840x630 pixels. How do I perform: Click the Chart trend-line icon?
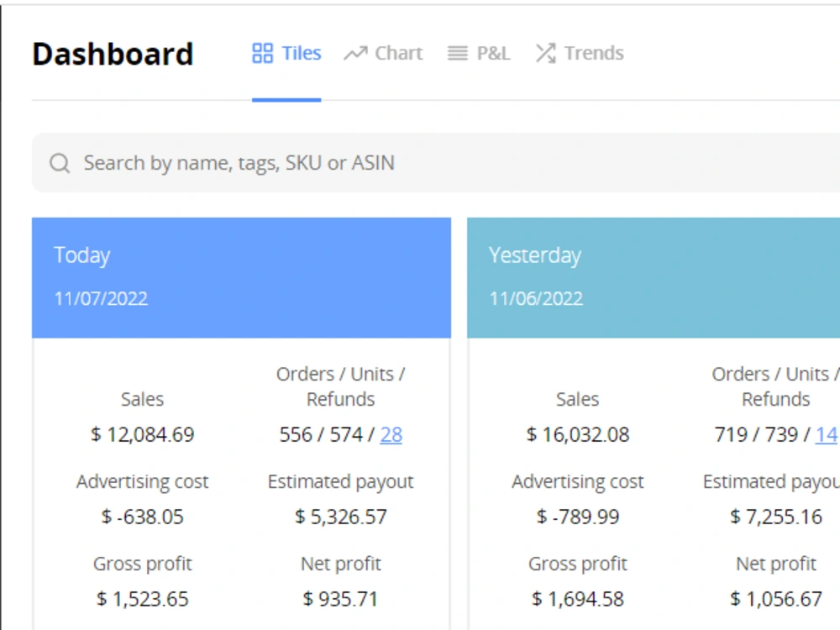[x=355, y=53]
